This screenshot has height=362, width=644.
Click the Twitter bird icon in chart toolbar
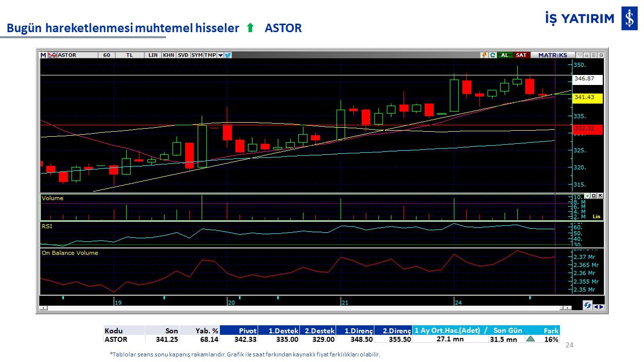coord(227,55)
